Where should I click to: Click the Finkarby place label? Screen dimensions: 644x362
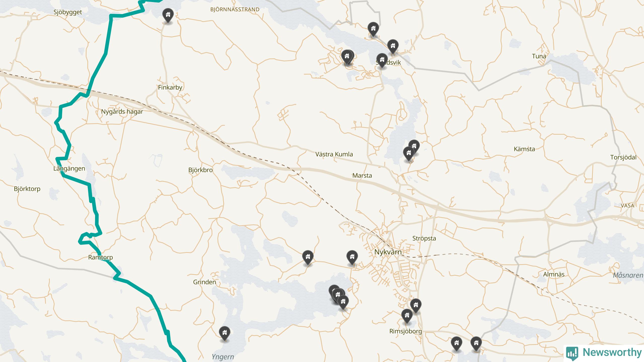[x=170, y=87]
